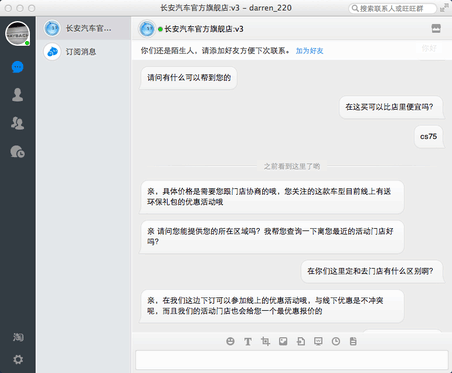Viewport: 452px width, 373px height.
Task: Click the message about 最优惠报价
Action: (x=271, y=306)
